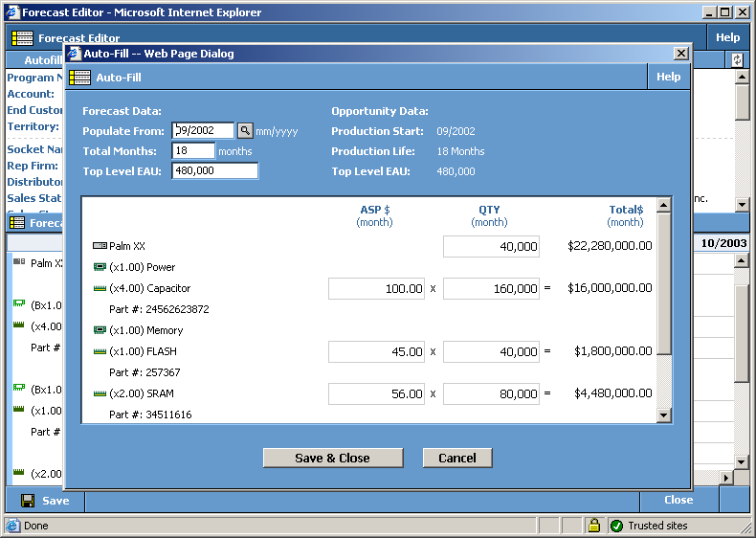This screenshot has height=538, width=756.
Task: Click the Capacitor total $16,000,000.00
Action: pyautogui.click(x=610, y=287)
